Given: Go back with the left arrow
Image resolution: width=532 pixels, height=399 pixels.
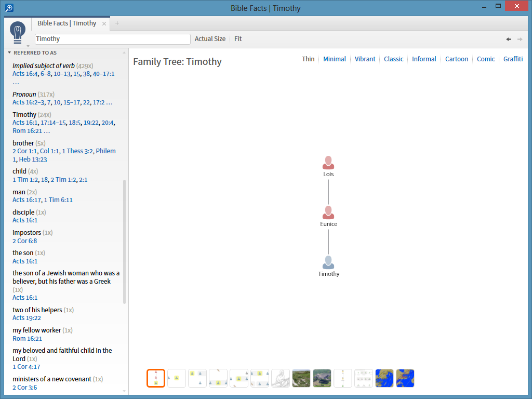Looking at the screenshot, I should [x=509, y=39].
